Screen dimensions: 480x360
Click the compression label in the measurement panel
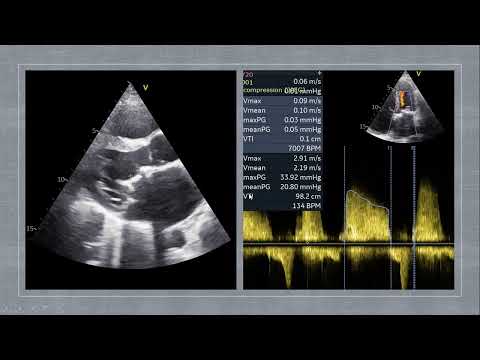(263, 90)
